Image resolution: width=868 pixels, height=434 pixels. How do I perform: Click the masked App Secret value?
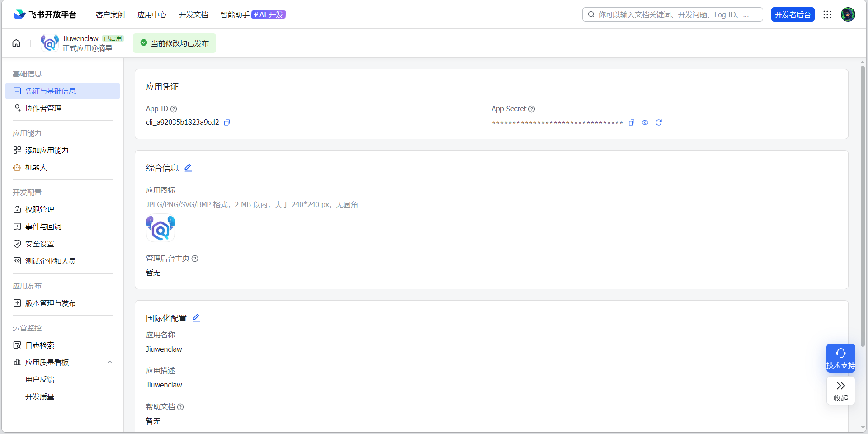(557, 123)
